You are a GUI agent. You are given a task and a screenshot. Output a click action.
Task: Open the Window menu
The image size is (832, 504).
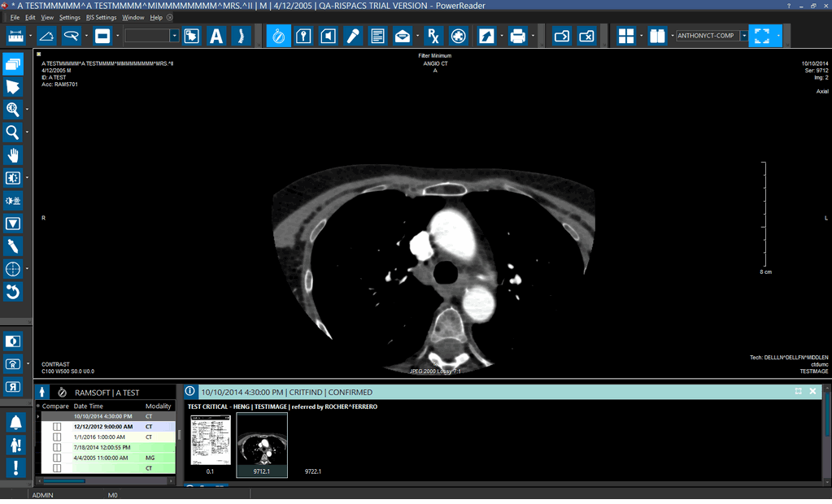coord(133,17)
